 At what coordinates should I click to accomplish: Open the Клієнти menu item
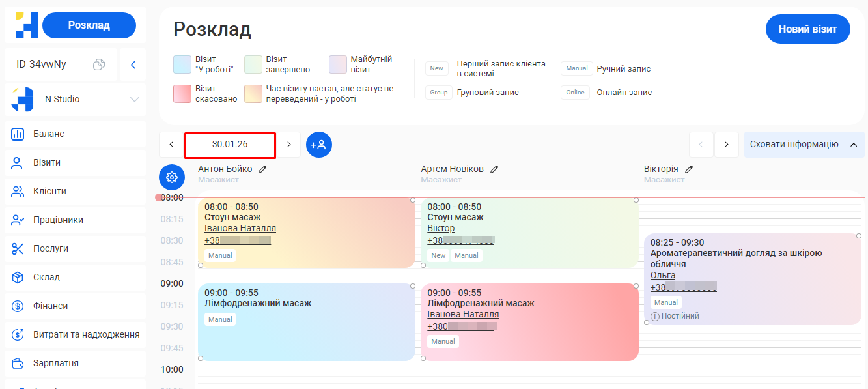pos(49,191)
